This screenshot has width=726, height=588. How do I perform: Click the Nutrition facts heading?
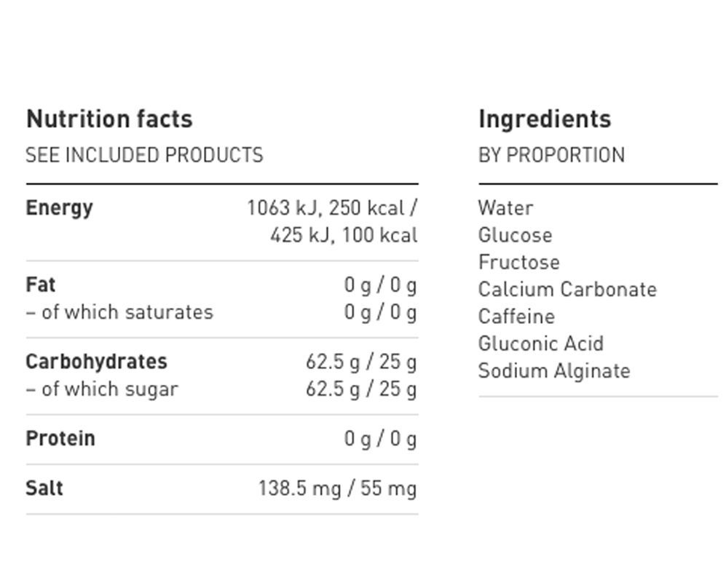pos(109,119)
